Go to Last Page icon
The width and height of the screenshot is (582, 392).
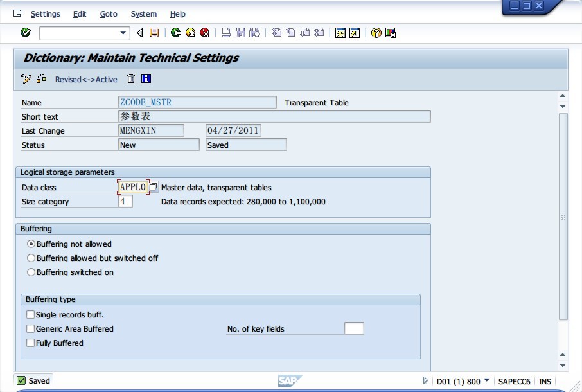pyautogui.click(x=319, y=33)
